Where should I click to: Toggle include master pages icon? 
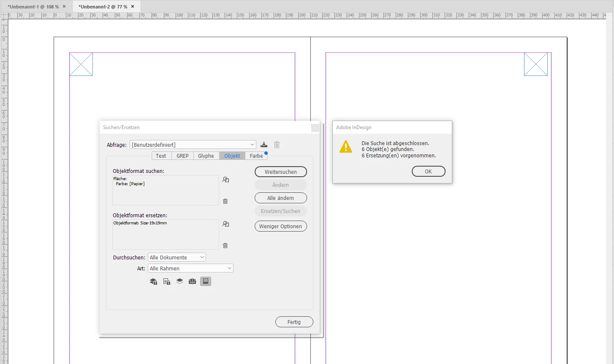pyautogui.click(x=193, y=281)
